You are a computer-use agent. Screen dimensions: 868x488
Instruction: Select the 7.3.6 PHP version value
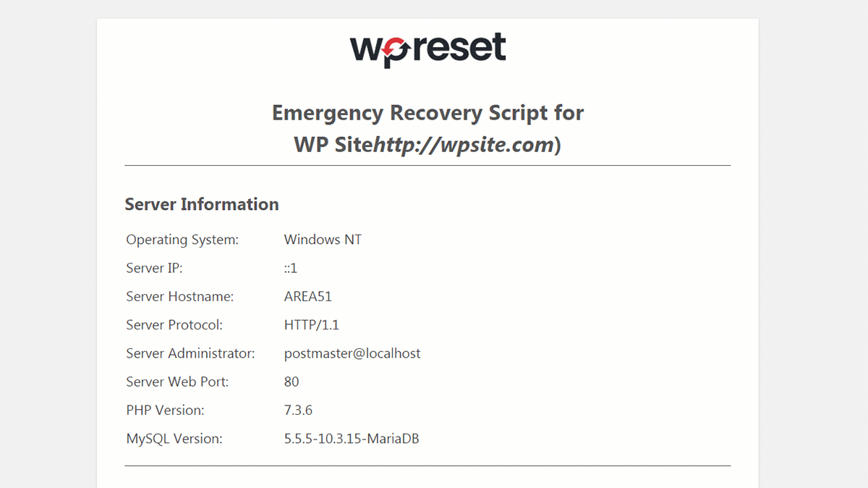[298, 410]
